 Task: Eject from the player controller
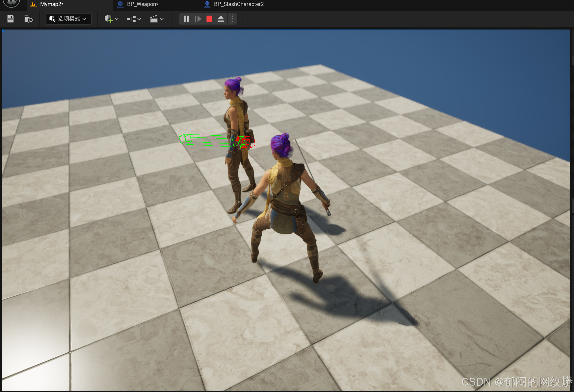[221, 19]
